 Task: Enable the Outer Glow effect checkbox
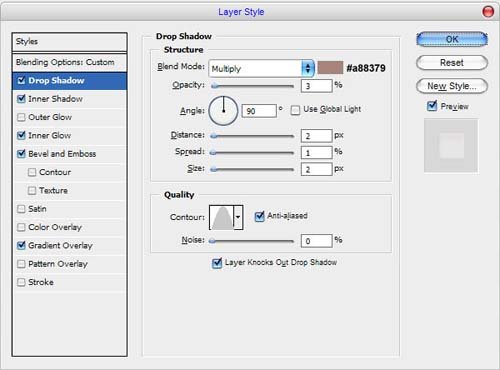(21, 117)
